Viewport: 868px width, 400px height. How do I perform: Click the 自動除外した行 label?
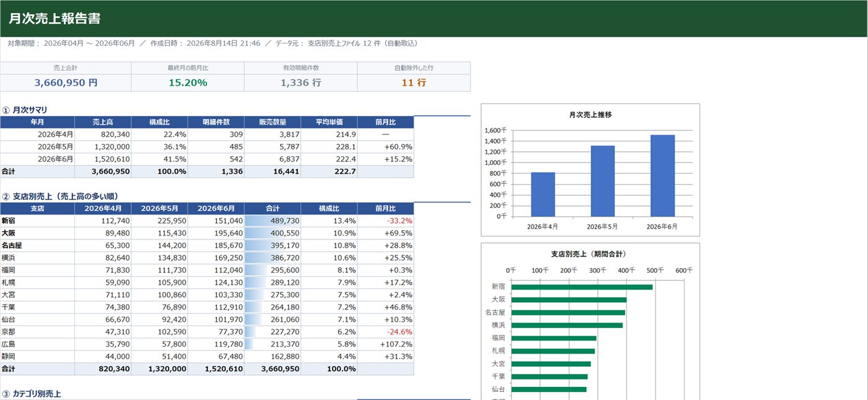click(414, 68)
